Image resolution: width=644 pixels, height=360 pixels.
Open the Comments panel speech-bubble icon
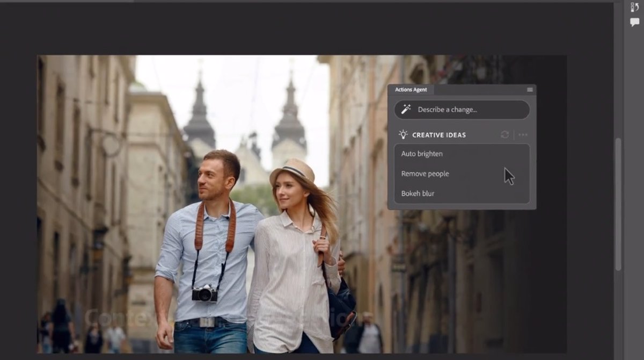[x=635, y=22]
